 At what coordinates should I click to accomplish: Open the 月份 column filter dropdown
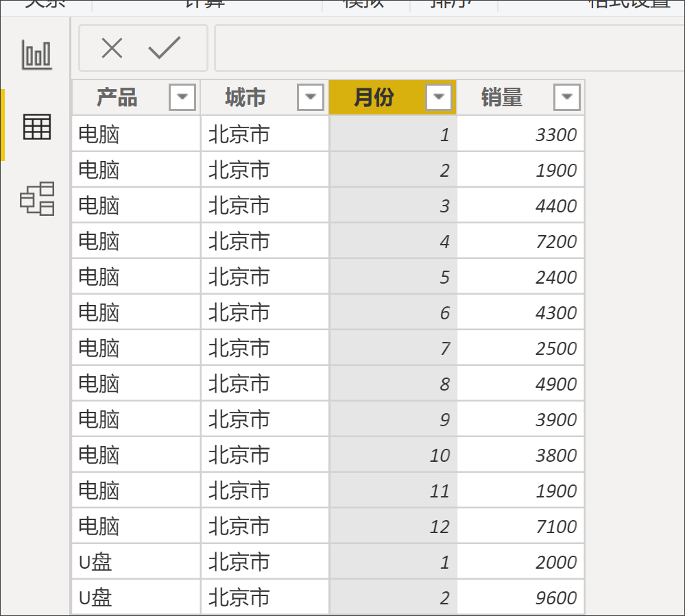pyautogui.click(x=439, y=97)
